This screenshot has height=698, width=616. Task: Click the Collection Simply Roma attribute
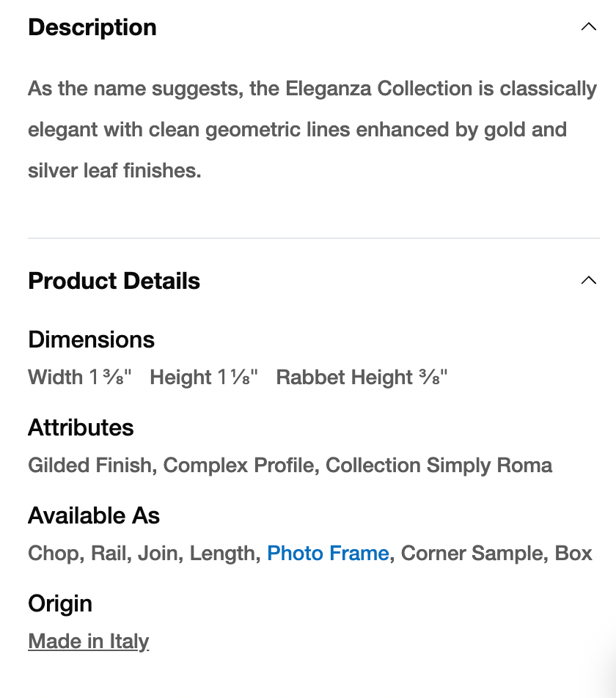click(x=439, y=465)
